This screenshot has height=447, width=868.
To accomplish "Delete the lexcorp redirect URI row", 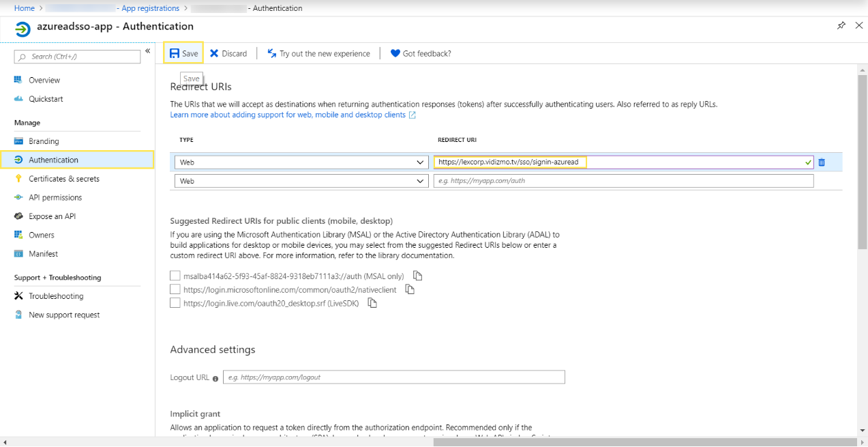I will (x=822, y=162).
